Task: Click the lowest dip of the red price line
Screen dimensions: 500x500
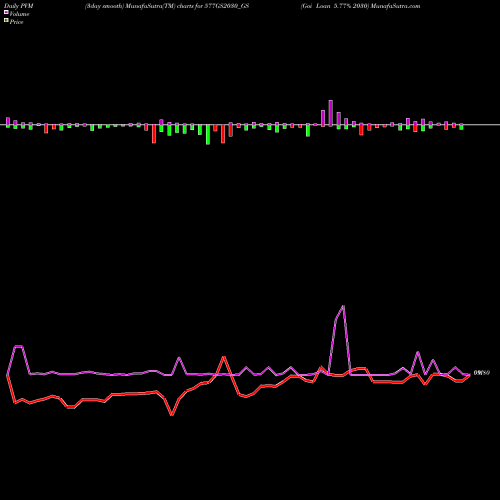Action: [172, 415]
